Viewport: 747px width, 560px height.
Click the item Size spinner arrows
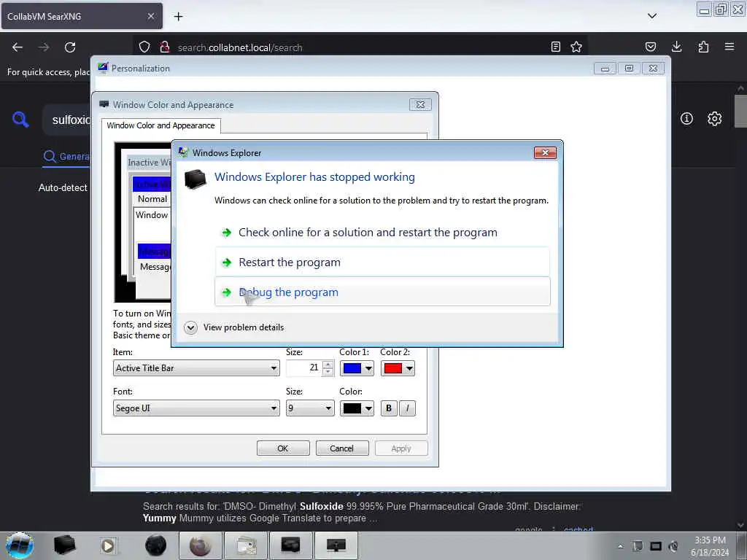[x=328, y=368]
